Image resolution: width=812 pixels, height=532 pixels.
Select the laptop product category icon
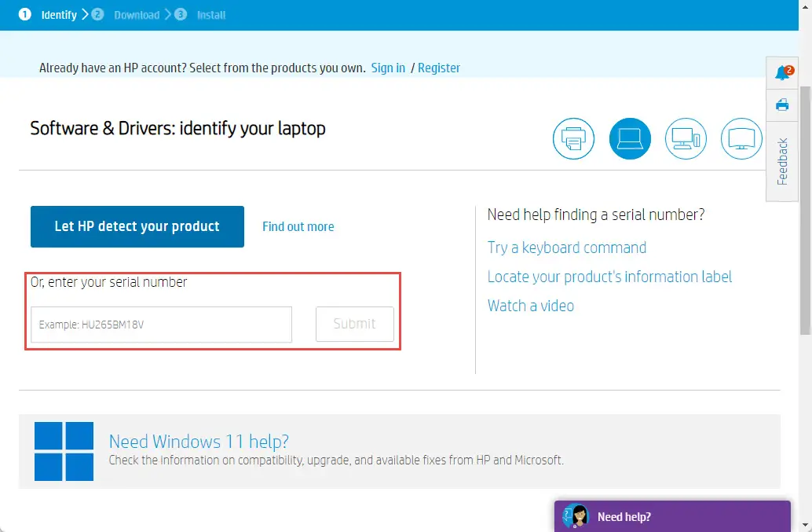click(x=630, y=139)
